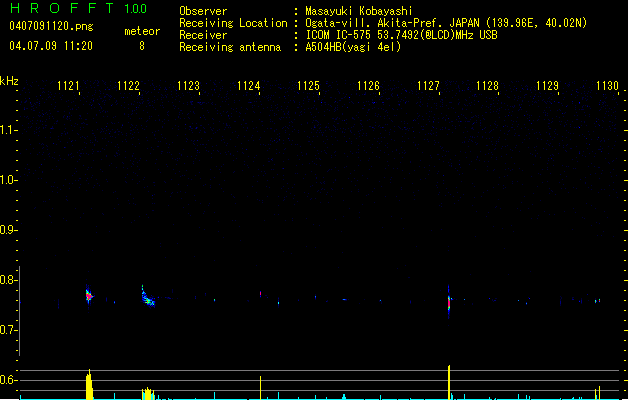
Task: Click the 1123 time marker
Action: click(x=188, y=86)
